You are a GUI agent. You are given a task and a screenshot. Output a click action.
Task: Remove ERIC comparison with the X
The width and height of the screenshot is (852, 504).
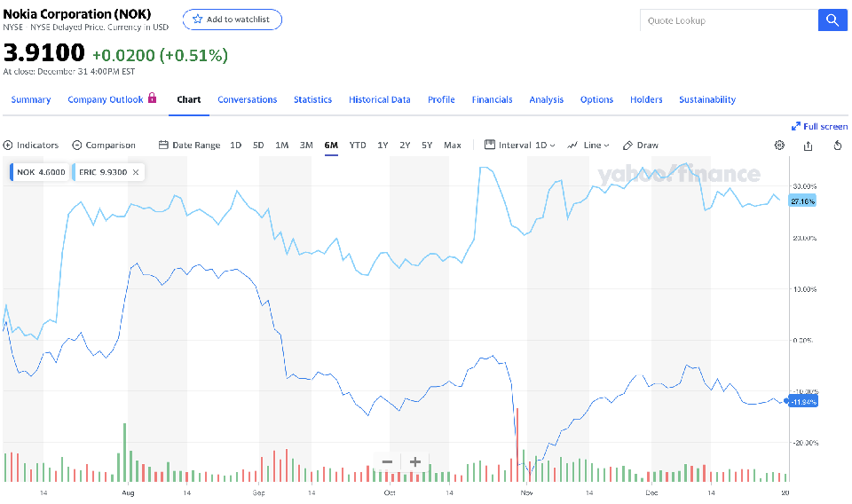coord(136,172)
